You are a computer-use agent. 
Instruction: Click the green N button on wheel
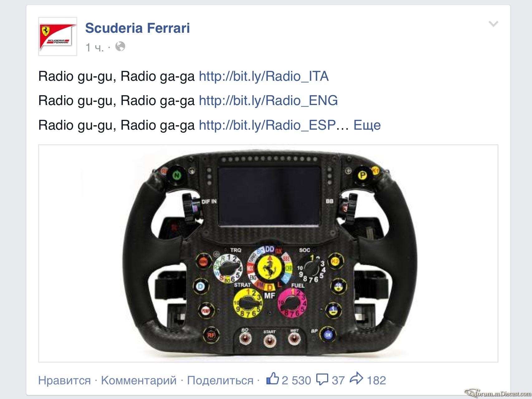pyautogui.click(x=176, y=175)
